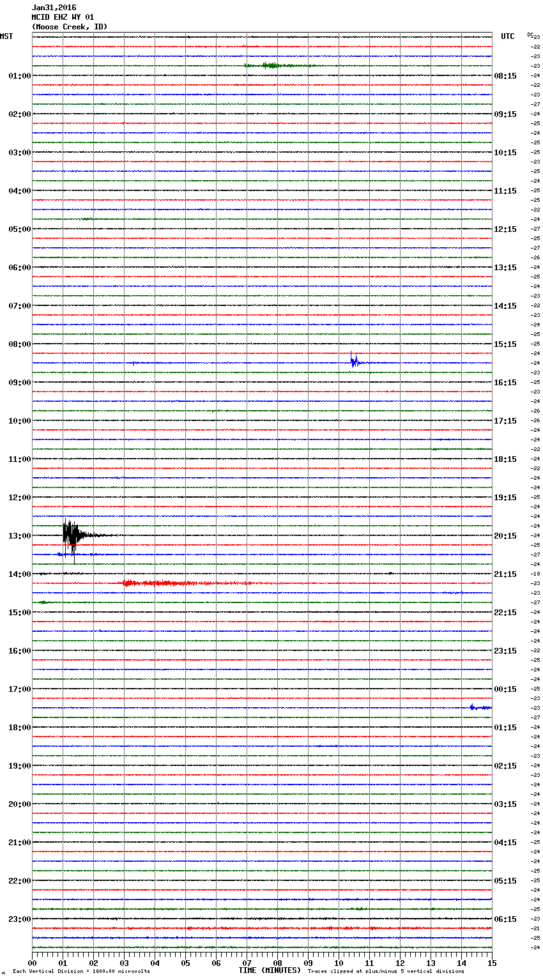Viewport: 543px width, 980px height.
Task: Select the 03:00 MST hour label
Action: (x=19, y=153)
